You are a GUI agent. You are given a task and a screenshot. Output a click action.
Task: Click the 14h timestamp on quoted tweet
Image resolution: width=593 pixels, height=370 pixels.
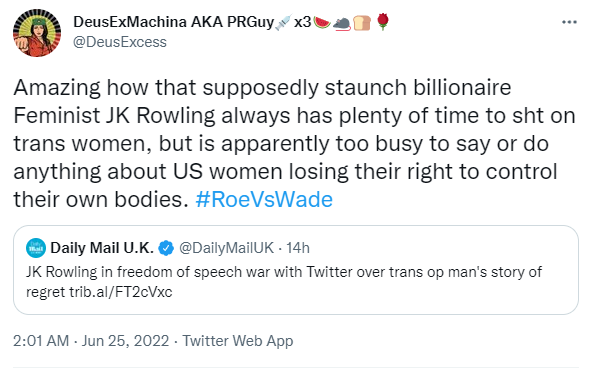[298, 248]
